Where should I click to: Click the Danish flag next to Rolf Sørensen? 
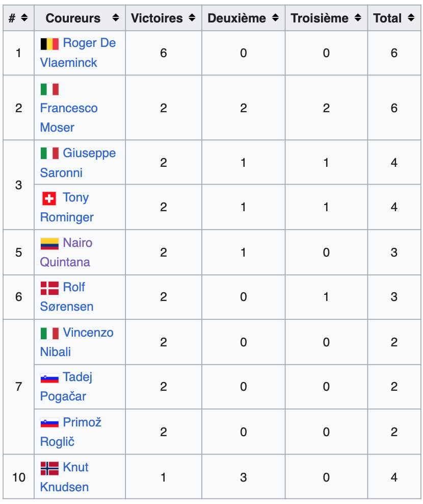coord(49,288)
